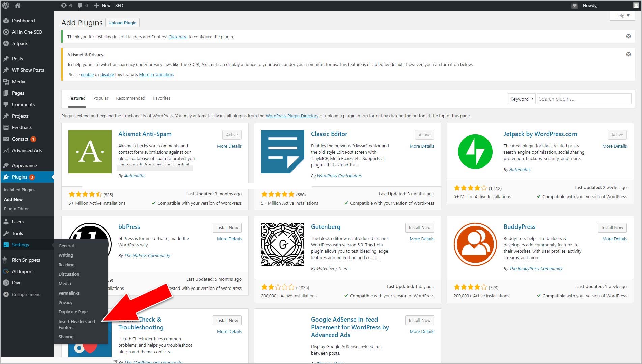The image size is (642, 364).
Task: Open the New content menu
Action: pos(102,5)
